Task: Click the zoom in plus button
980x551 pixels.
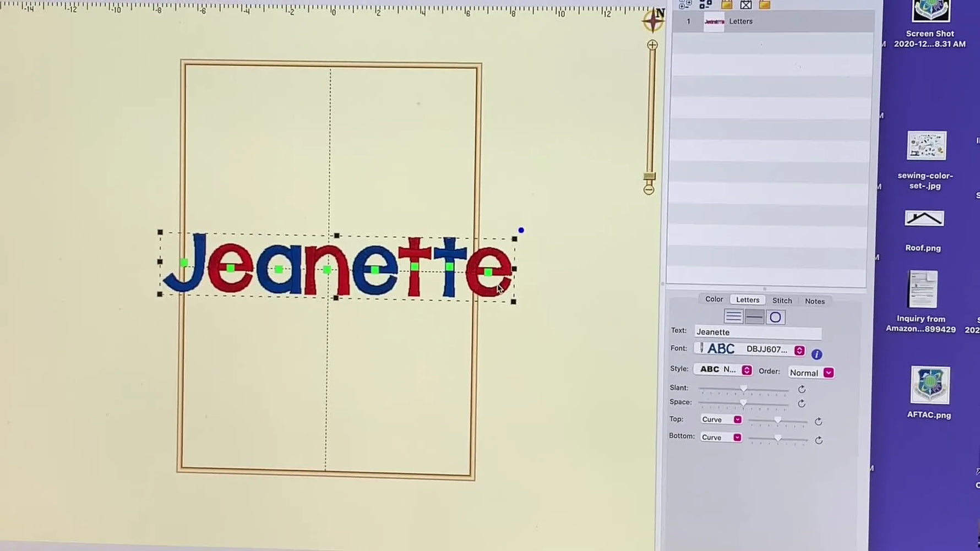Action: (x=652, y=45)
